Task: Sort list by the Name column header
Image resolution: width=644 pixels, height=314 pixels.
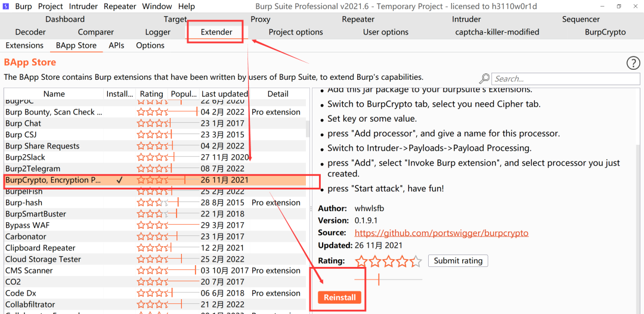Action: [x=54, y=94]
